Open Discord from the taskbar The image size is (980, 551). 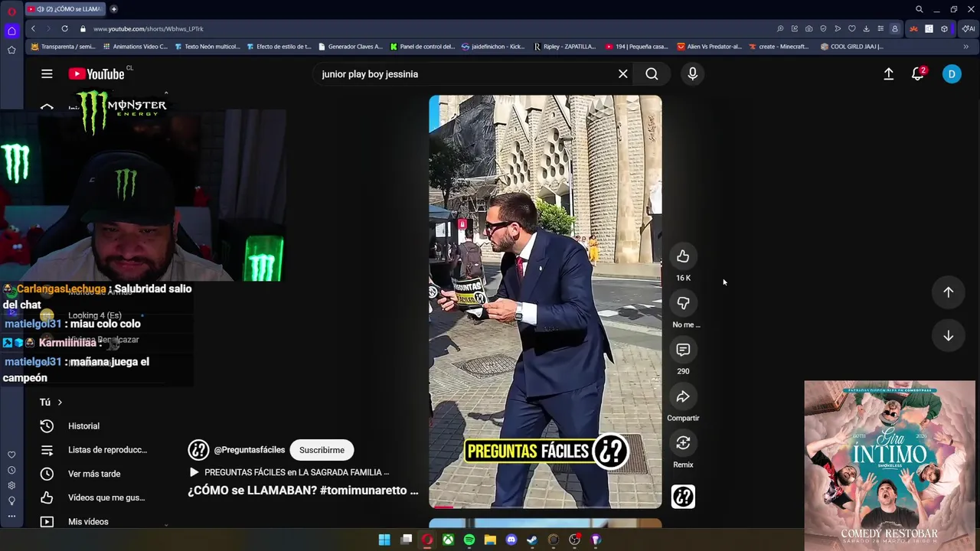click(511, 540)
